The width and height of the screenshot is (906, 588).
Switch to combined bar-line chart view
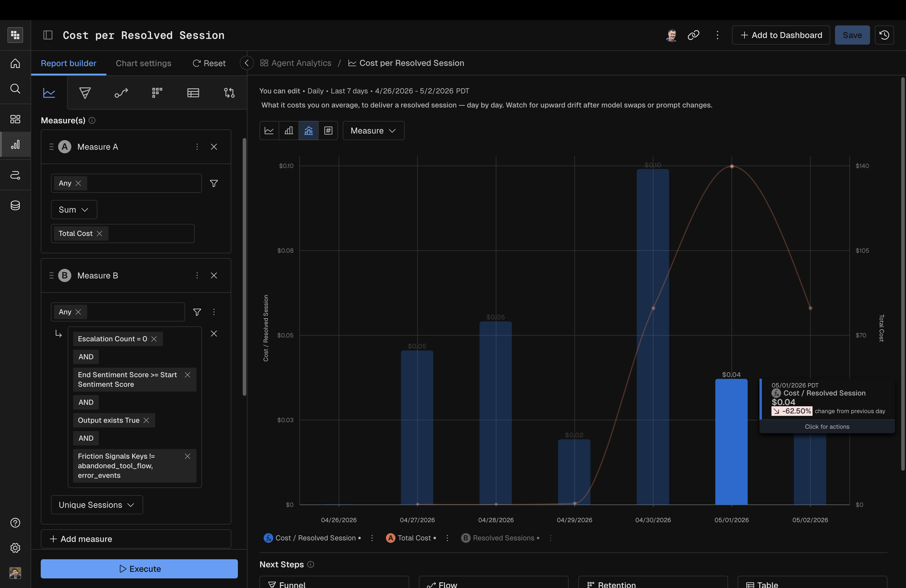tap(308, 131)
